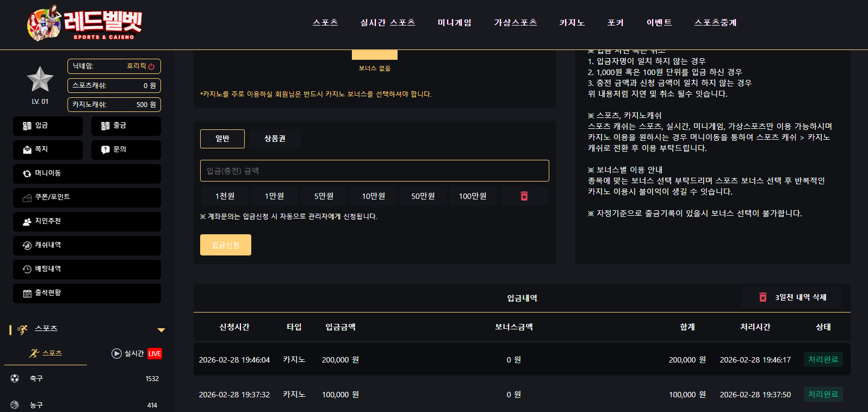Select the 스포츠 sub-tab in sidebar
Viewport: 868px width, 412px height.
tap(46, 353)
